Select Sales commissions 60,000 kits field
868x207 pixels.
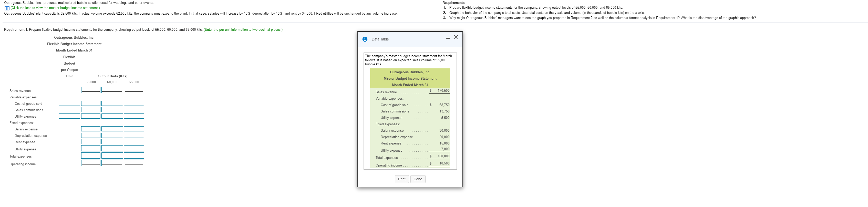pyautogui.click(x=112, y=110)
